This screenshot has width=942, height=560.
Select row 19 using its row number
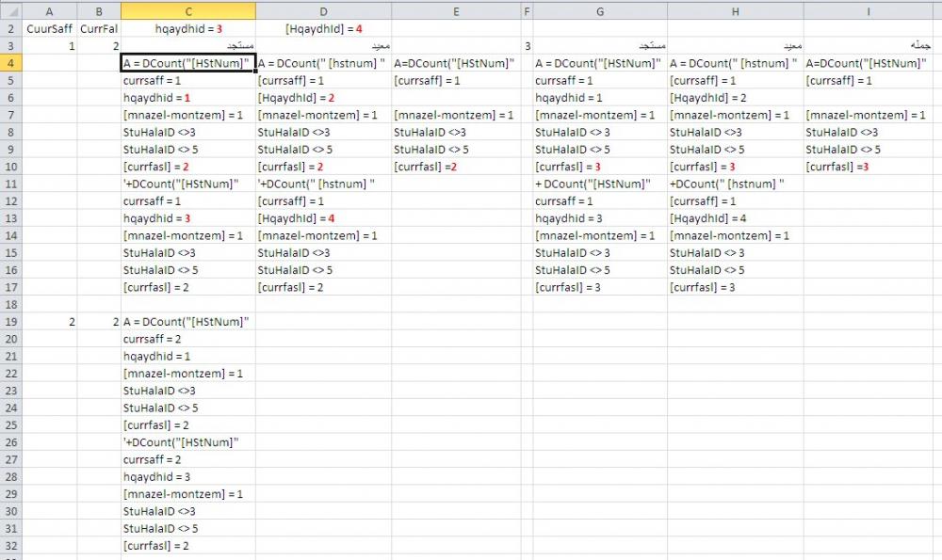coord(10,322)
